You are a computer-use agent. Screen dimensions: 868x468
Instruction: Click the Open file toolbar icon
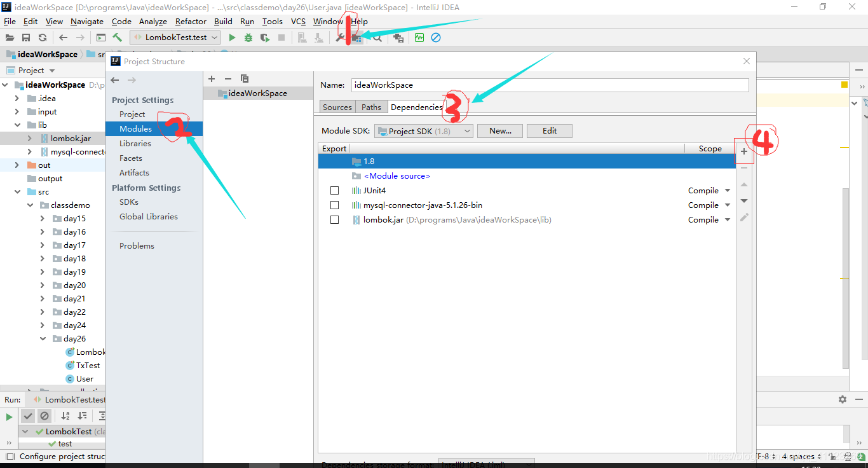click(x=10, y=38)
